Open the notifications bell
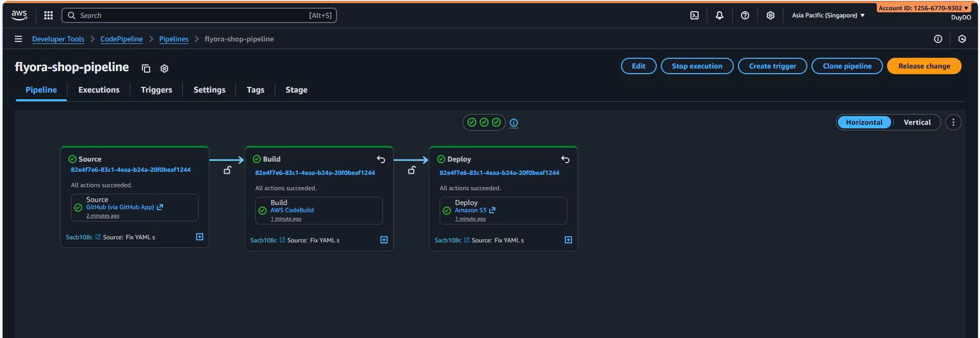 pos(720,15)
